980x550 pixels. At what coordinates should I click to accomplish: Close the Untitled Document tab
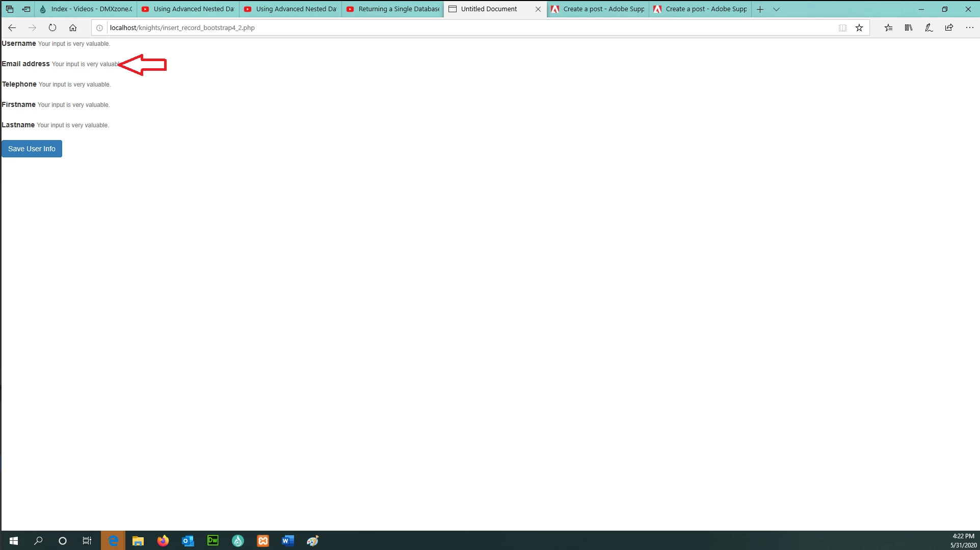(x=538, y=9)
